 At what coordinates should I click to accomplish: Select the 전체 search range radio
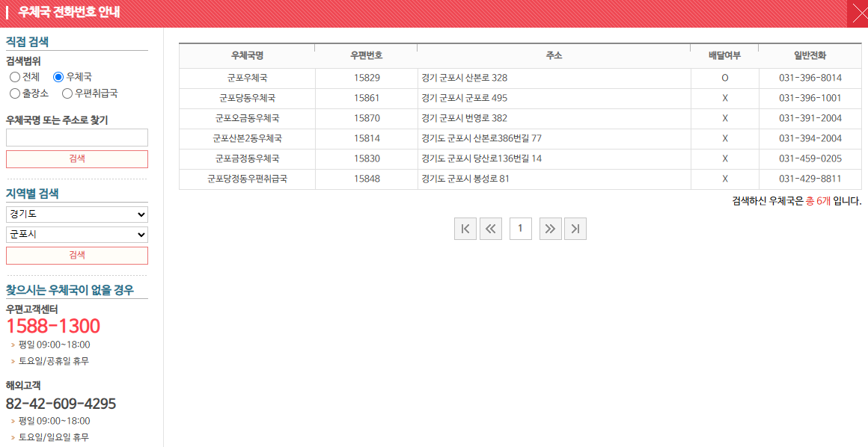pos(15,77)
